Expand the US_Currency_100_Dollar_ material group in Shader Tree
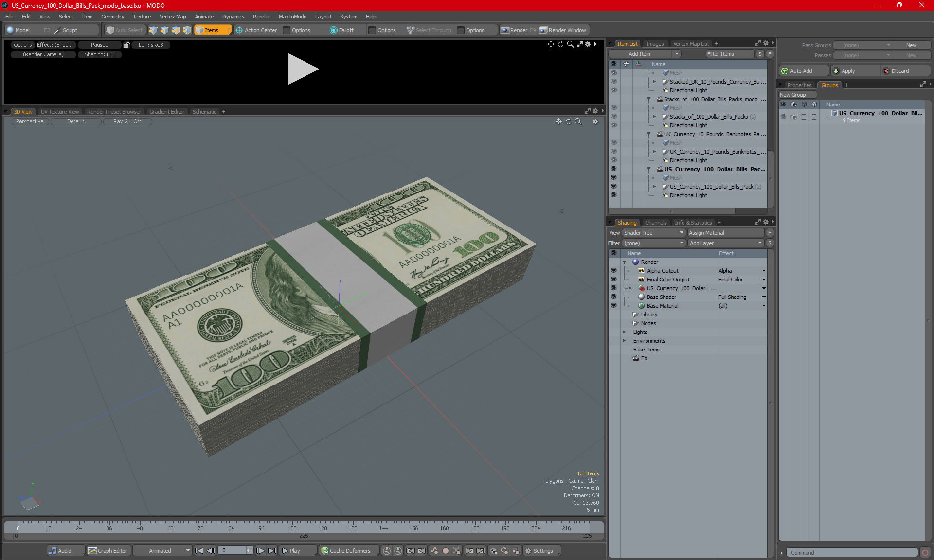Image resolution: width=934 pixels, height=560 pixels. (630, 288)
